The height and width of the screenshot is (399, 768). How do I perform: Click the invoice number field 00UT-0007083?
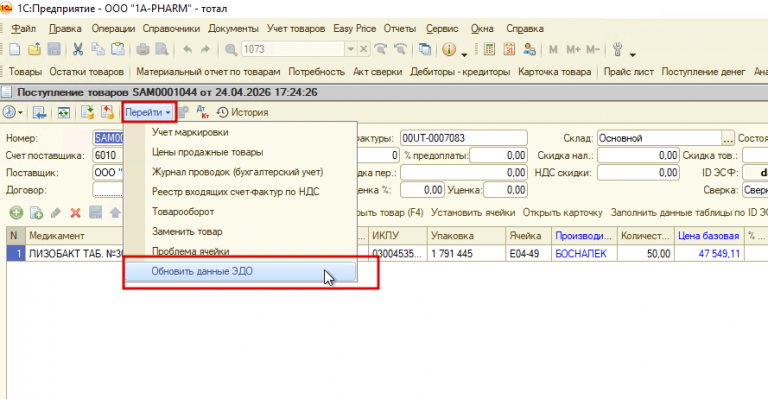pyautogui.click(x=464, y=139)
